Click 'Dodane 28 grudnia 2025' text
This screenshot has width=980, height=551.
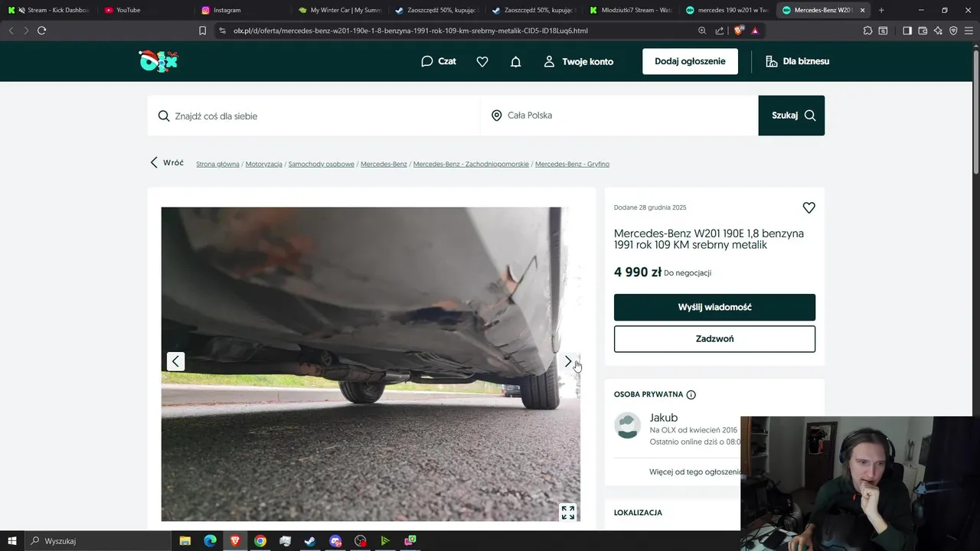(650, 207)
